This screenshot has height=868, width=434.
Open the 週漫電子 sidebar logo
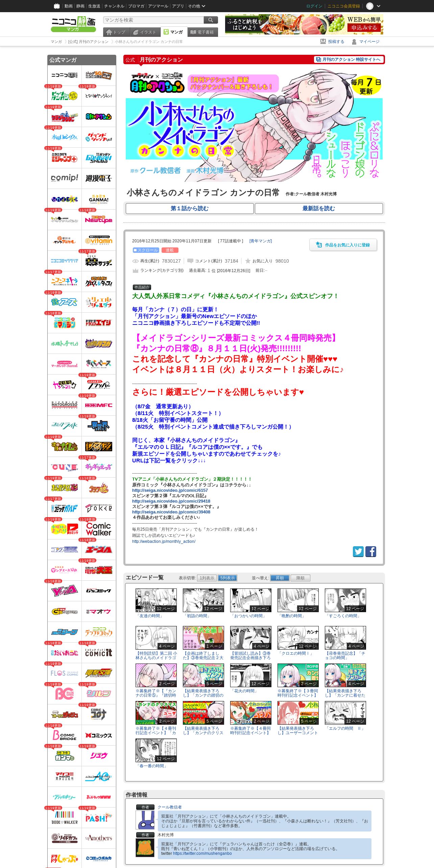[x=99, y=178]
